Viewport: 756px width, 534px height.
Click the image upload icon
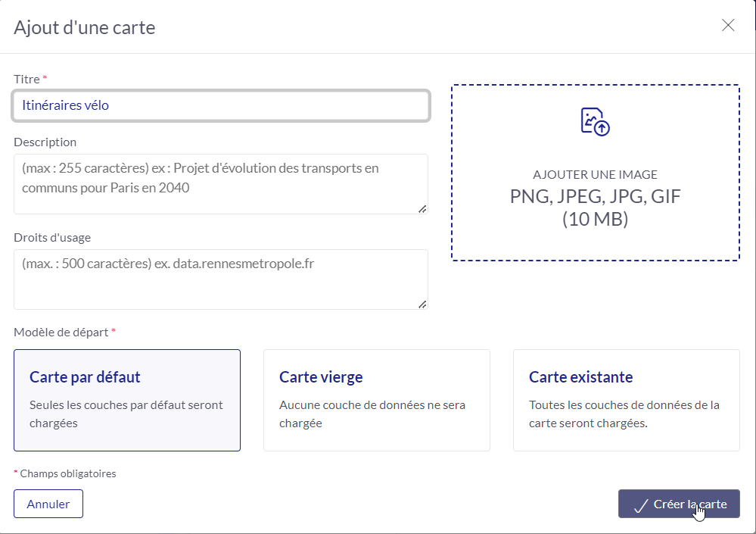coord(595,121)
